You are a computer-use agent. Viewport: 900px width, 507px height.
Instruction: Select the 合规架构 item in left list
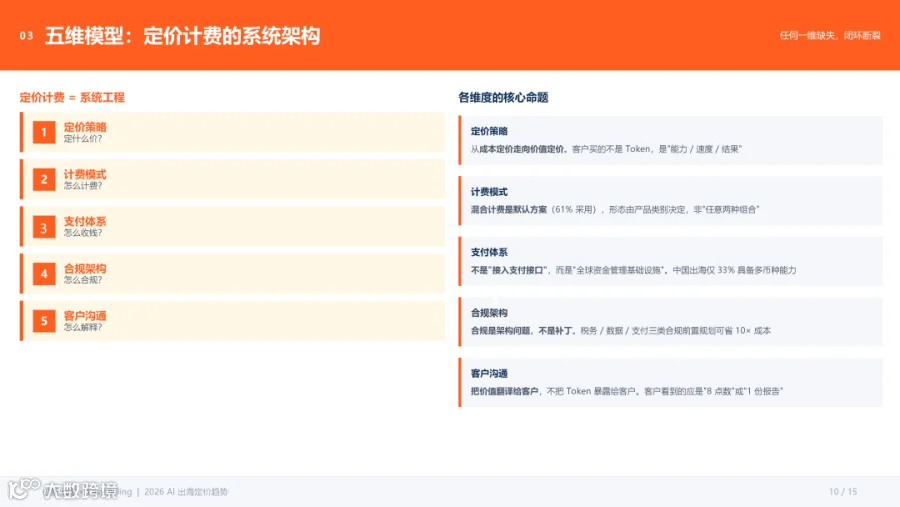[232, 274]
